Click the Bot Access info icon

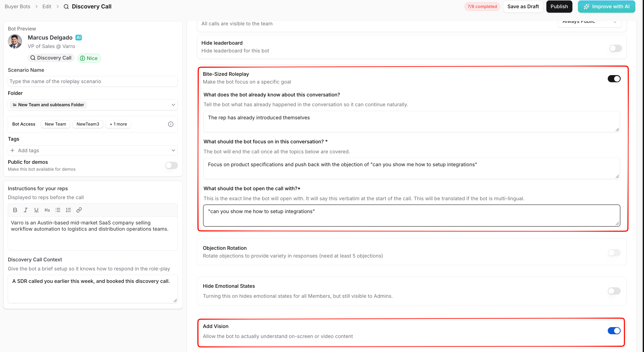pos(171,124)
